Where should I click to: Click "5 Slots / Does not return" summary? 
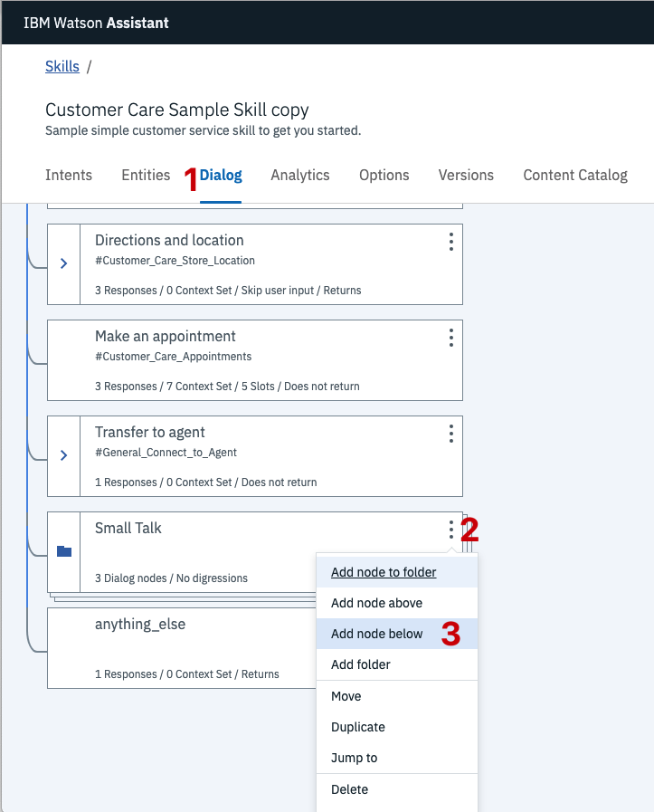pyautogui.click(x=300, y=387)
